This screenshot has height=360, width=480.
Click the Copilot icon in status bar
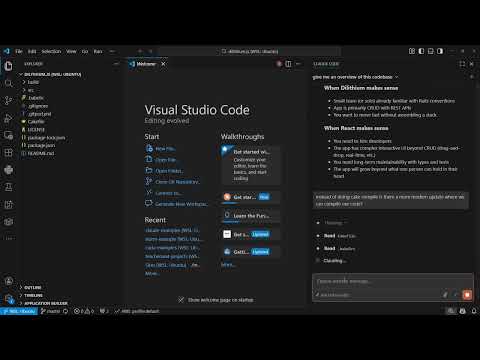tap(462, 311)
